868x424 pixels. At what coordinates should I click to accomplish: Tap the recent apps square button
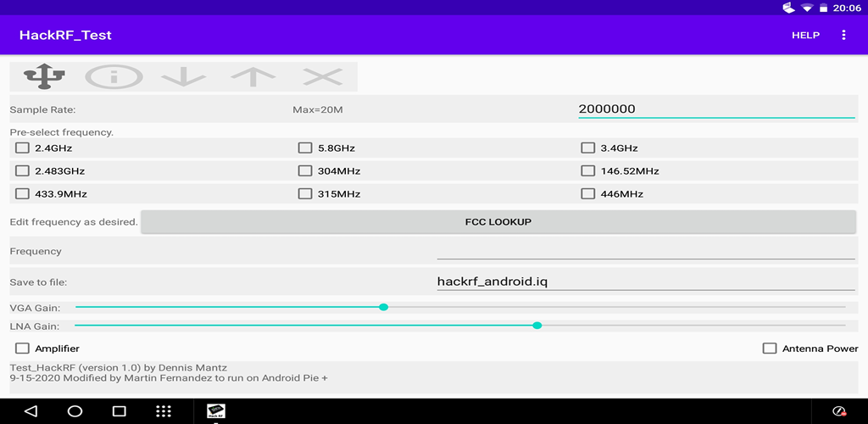coord(119,410)
